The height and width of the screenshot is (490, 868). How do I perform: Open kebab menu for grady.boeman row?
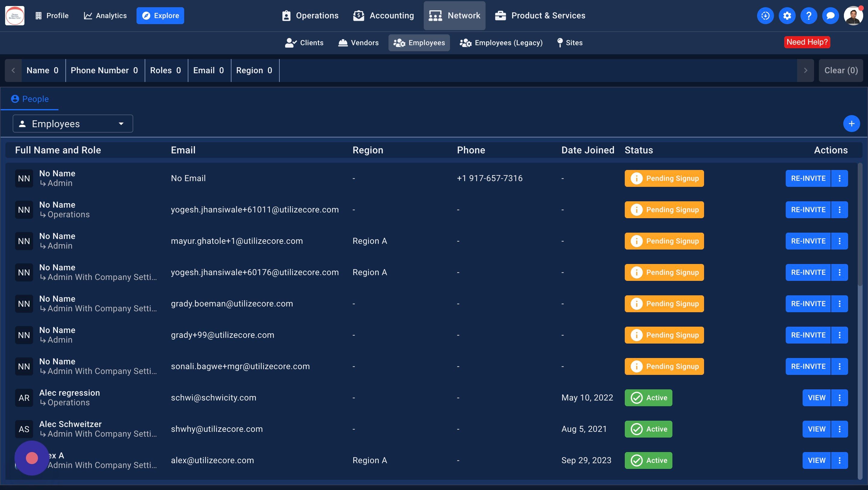click(x=839, y=304)
